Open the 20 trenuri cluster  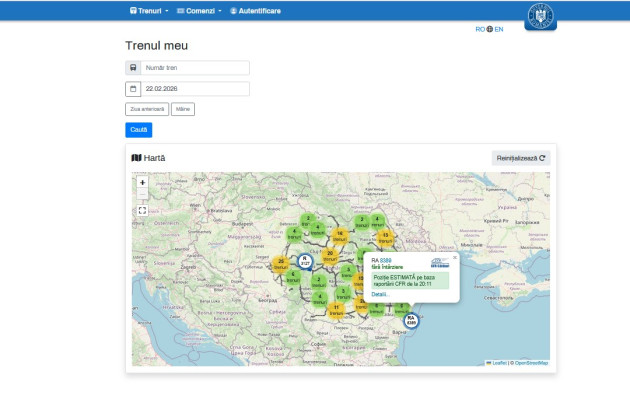330,256
